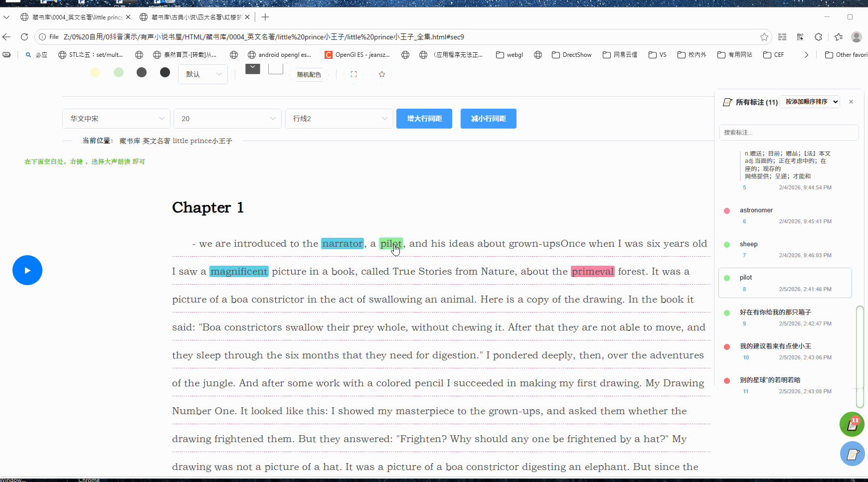Open the split screen icon in browser toolbar

click(782, 37)
